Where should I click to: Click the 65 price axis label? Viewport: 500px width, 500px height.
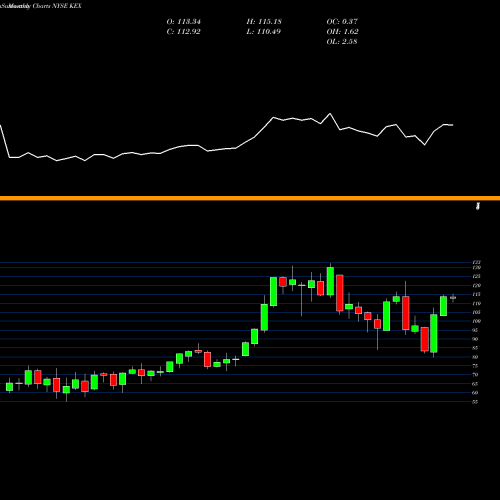(475, 384)
